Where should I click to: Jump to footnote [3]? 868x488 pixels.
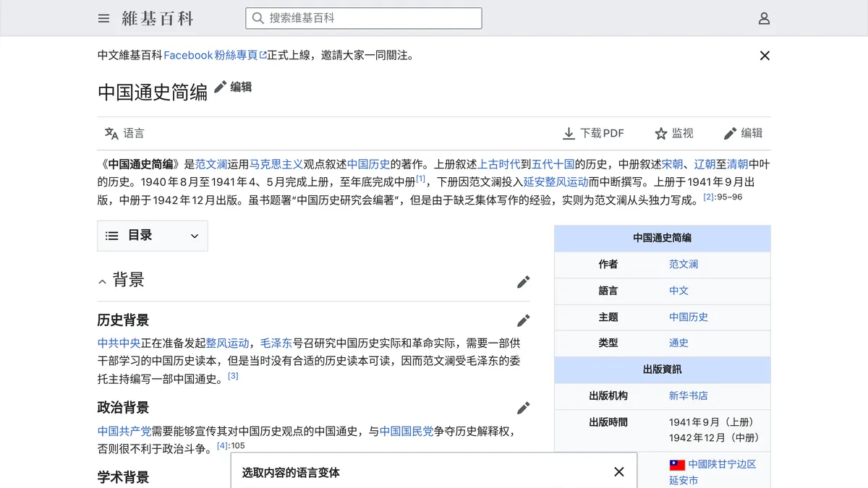(233, 376)
